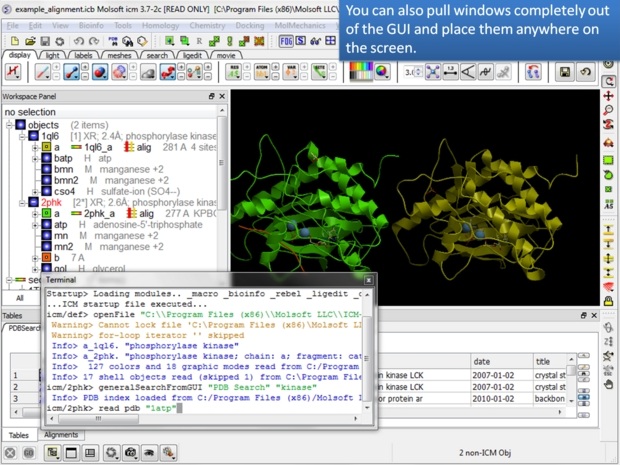
Task: Click the camera icon in bottom toolbar
Action: 131,453
